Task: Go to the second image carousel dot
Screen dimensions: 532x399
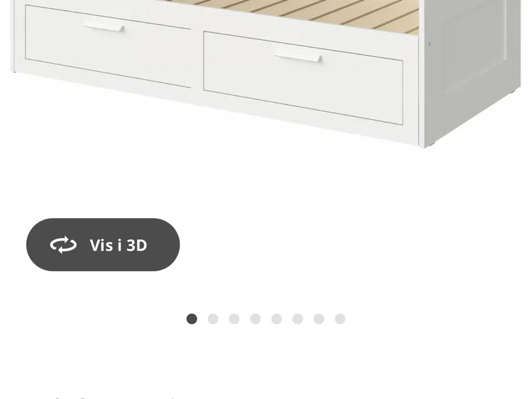Action: click(x=213, y=319)
